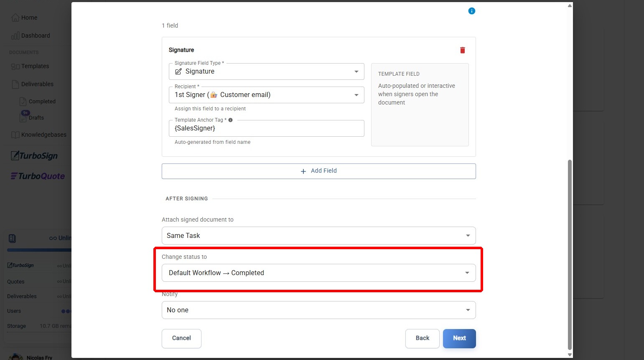Click the Knowledgebases icon
644x360 pixels.
15,135
